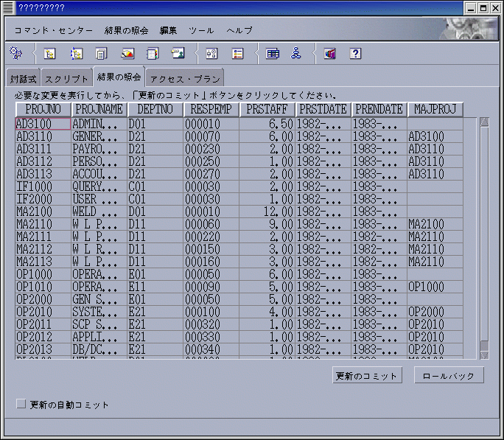Click the PRENDATE column header

(x=379, y=109)
